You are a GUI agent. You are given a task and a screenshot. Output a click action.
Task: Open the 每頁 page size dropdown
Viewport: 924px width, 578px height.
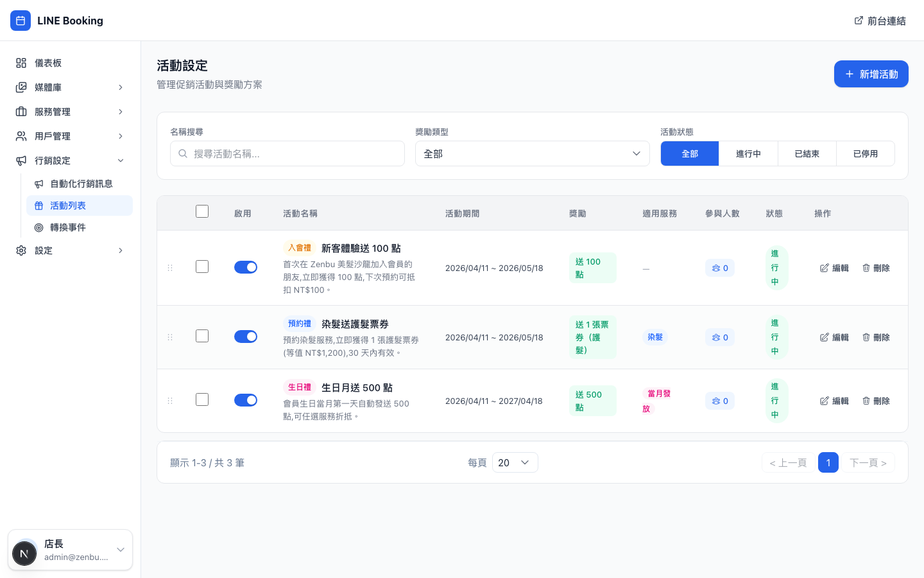[515, 462]
